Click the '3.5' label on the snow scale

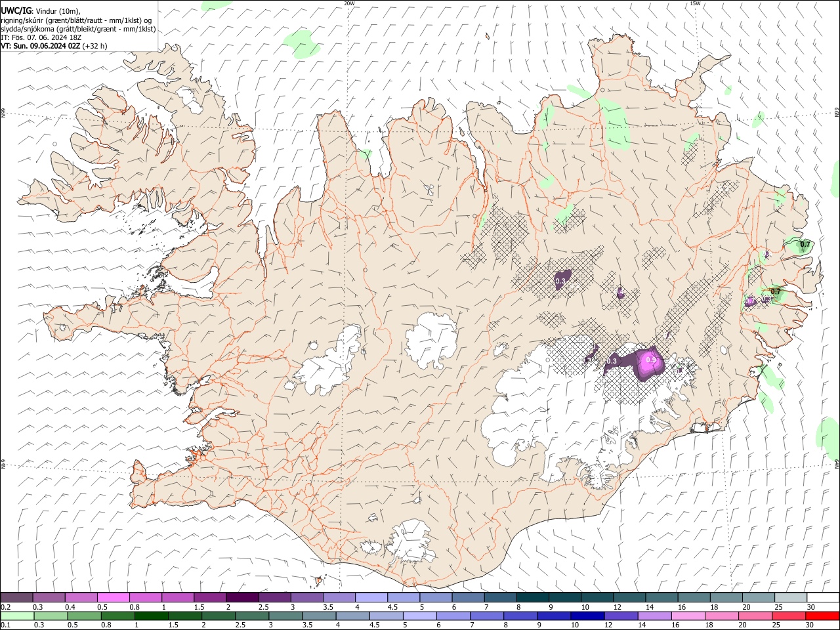[328, 607]
